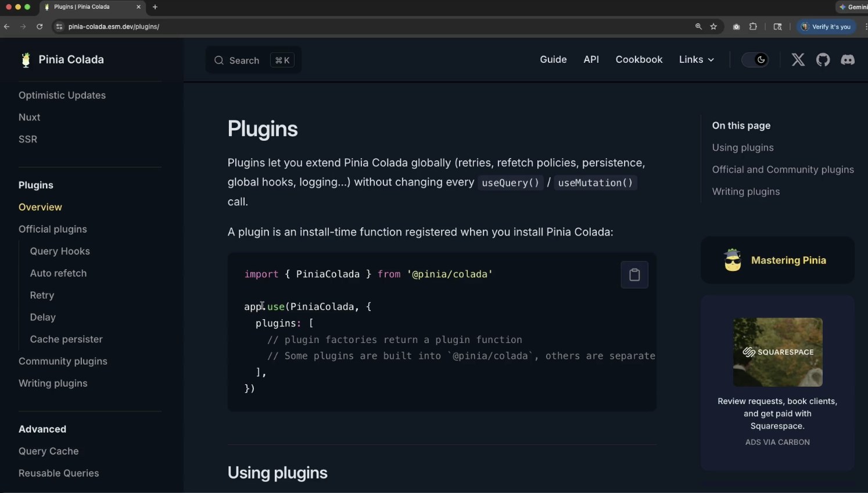Close the Plugins | Pinia Colada tab
The image size is (868, 493).
(x=138, y=7)
